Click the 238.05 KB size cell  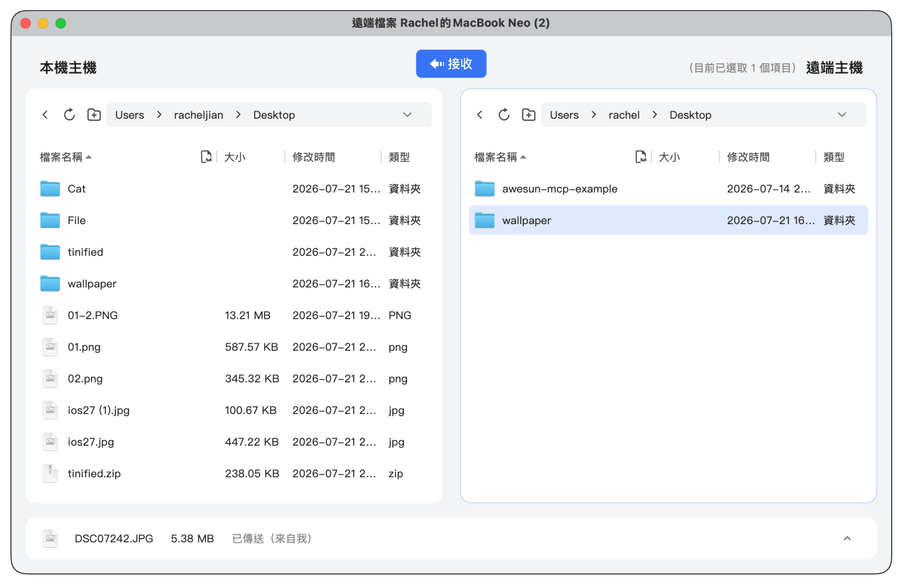[252, 474]
